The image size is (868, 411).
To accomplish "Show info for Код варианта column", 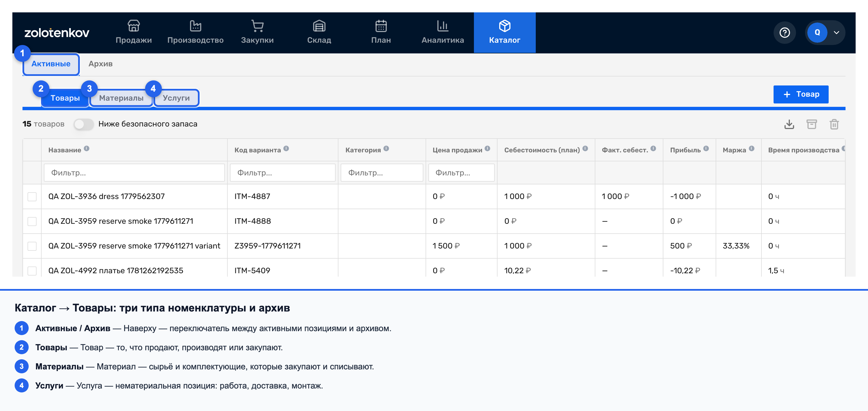I will [x=286, y=148].
